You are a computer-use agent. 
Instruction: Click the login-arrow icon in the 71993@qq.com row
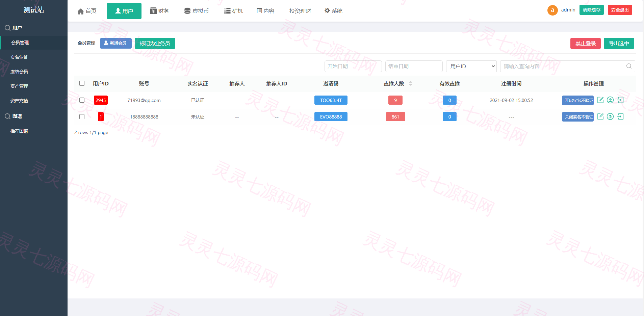[620, 100]
